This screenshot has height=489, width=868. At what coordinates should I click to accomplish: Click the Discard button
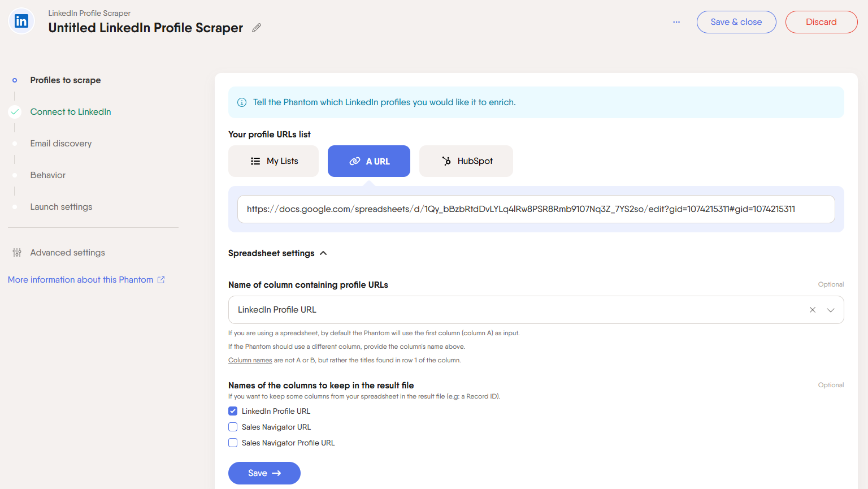821,22
